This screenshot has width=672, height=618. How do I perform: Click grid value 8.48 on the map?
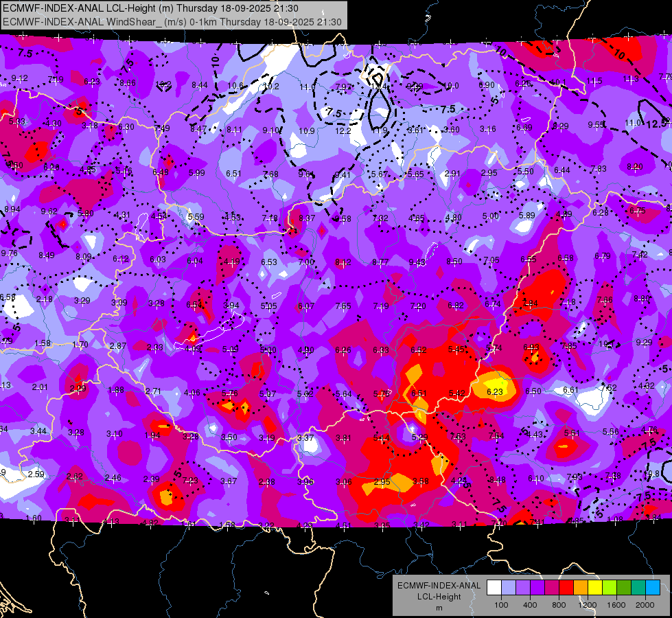tap(497, 479)
